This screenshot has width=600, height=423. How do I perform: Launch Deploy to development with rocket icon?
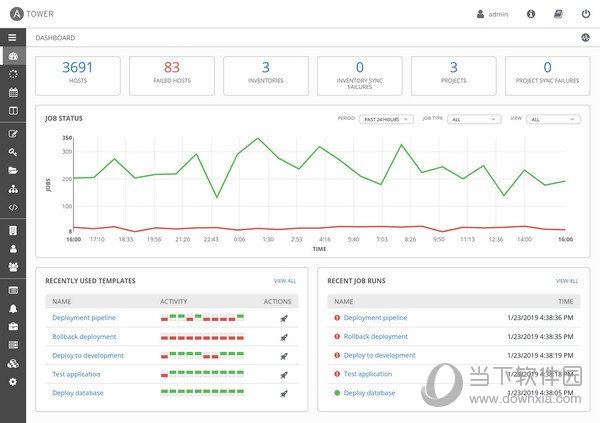[284, 356]
